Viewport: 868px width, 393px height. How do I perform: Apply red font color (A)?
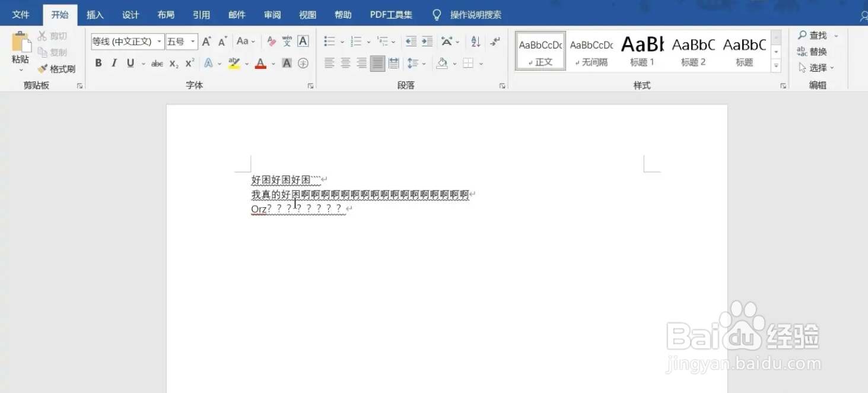coord(260,64)
